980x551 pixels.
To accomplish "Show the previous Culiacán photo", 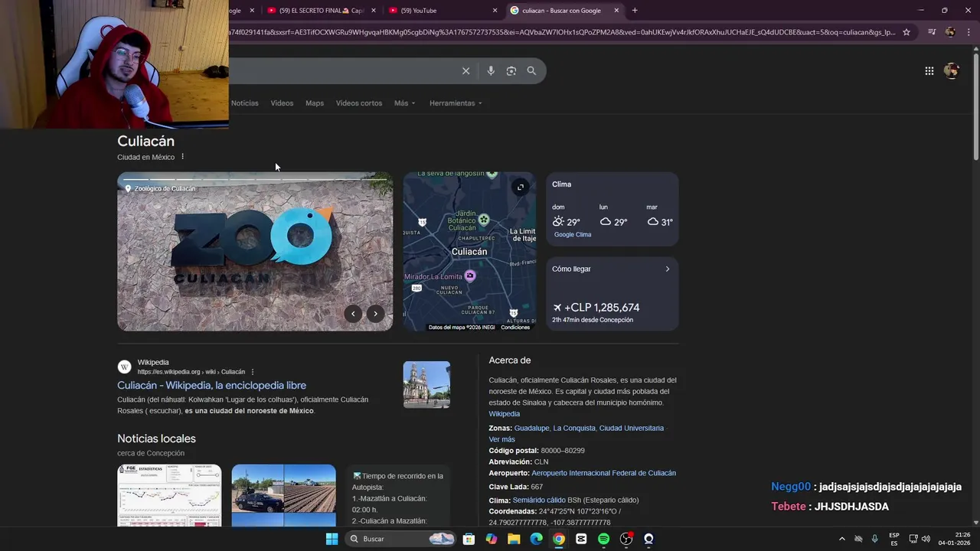I will pos(353,313).
